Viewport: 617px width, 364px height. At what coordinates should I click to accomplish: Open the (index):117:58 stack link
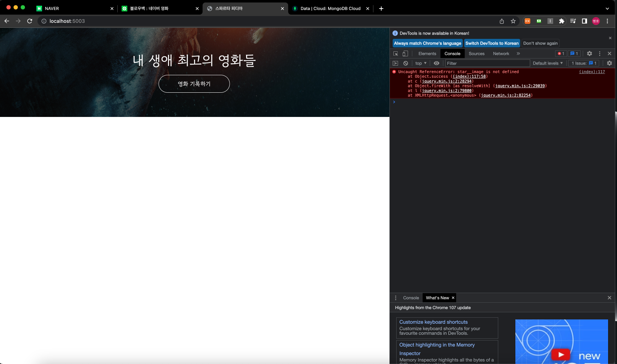click(x=469, y=76)
